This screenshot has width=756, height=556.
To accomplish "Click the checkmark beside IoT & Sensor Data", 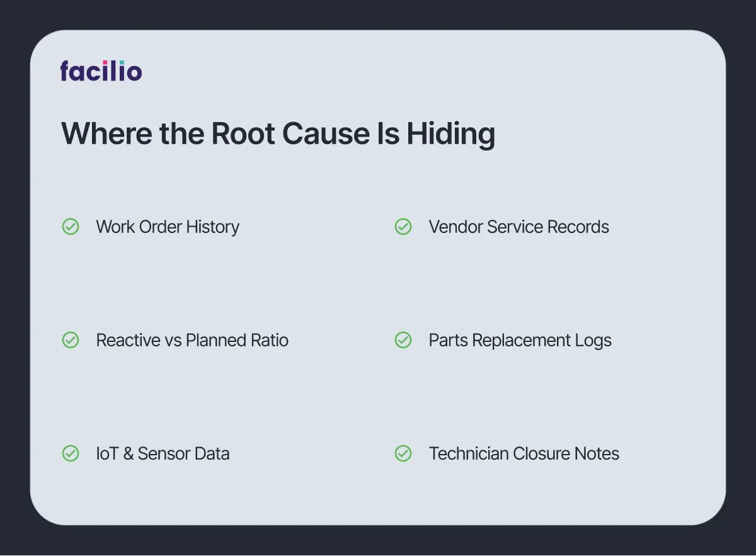I will coord(71,453).
